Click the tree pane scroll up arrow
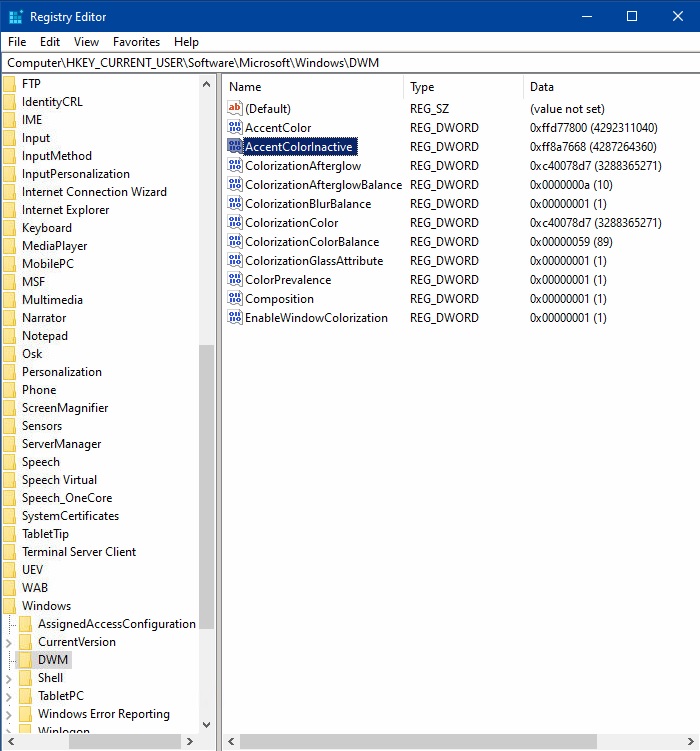700x751 pixels. tap(206, 84)
